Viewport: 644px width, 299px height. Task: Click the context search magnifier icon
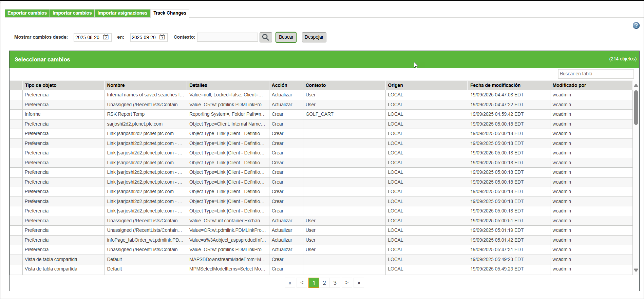[266, 37]
